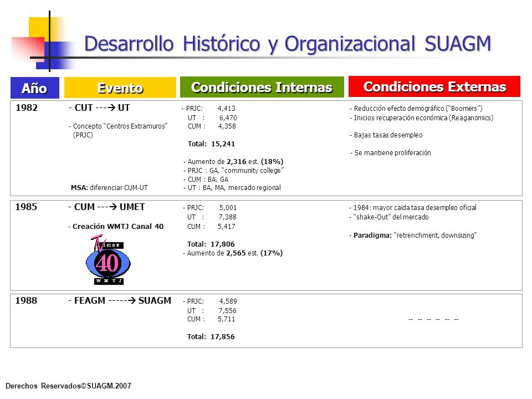Click 'Total: 17,806' text
532x399 pixels.
coord(211,244)
